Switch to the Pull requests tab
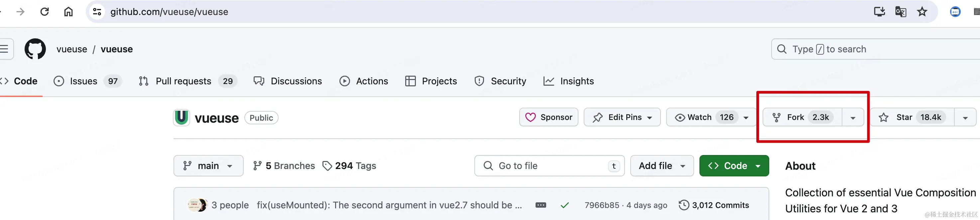Viewport: 980px width, 220px height. tap(184, 81)
